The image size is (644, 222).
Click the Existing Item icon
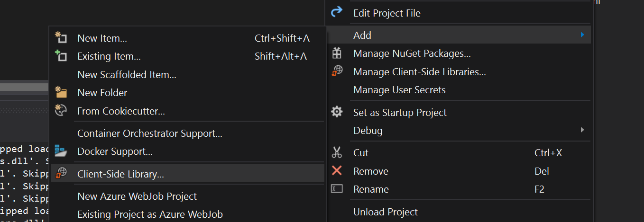point(61,56)
